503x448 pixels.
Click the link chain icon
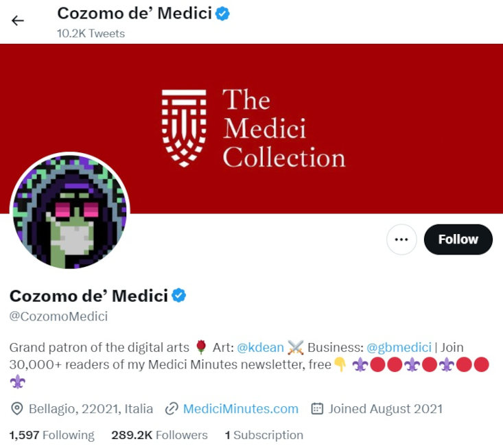pos(172,409)
